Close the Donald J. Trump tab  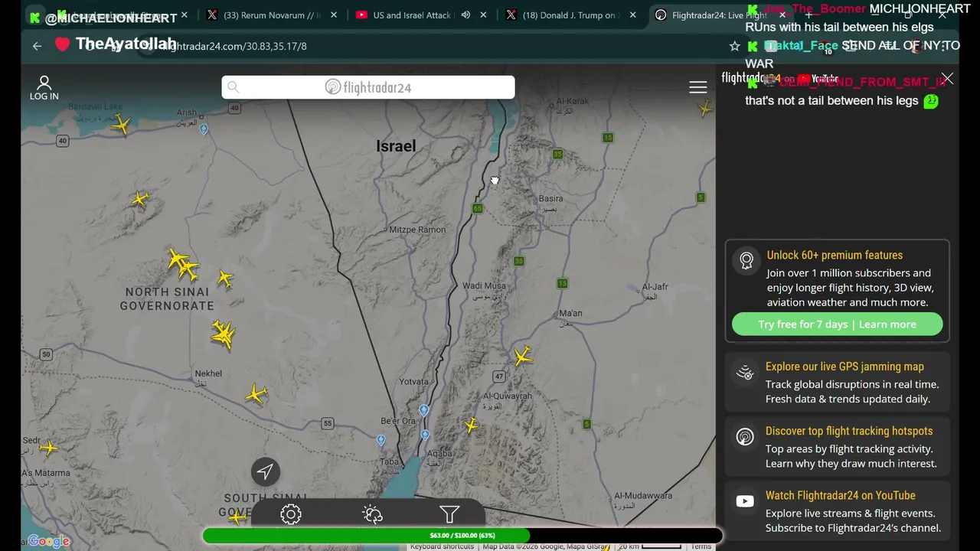(x=632, y=15)
